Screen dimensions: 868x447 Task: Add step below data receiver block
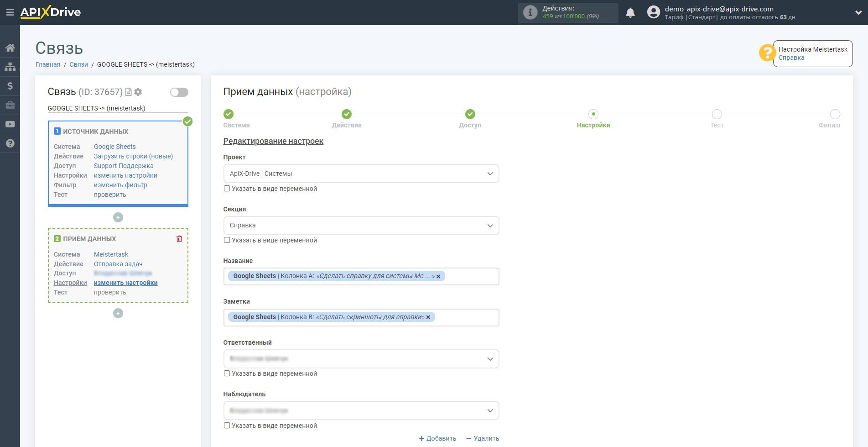pyautogui.click(x=118, y=313)
